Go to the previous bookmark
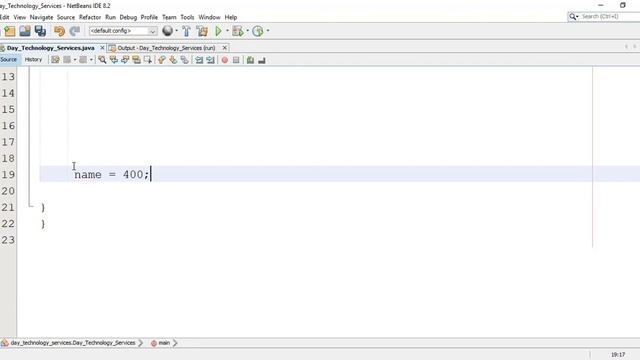 [162, 60]
